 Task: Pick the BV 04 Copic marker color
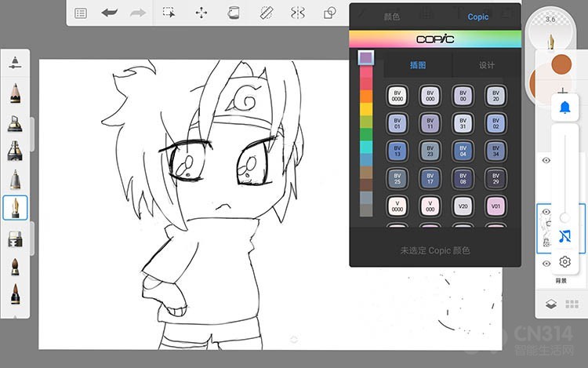[x=463, y=151]
